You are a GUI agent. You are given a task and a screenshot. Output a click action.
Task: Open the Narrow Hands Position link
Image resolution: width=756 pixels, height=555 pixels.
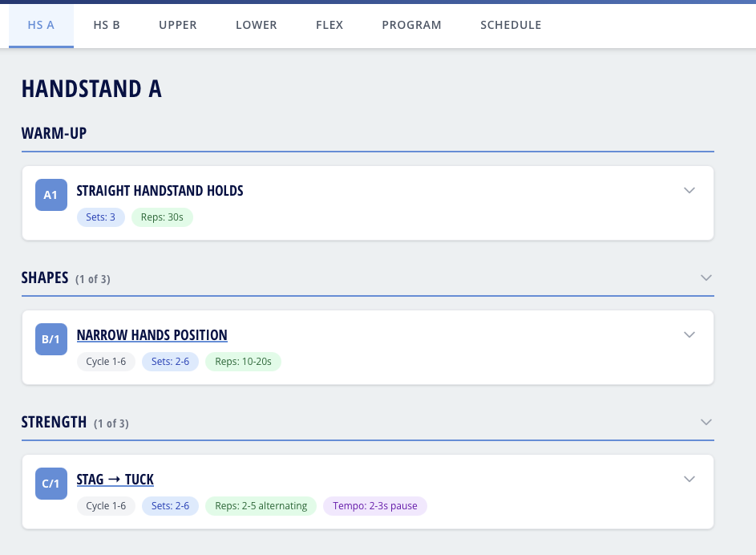(152, 335)
